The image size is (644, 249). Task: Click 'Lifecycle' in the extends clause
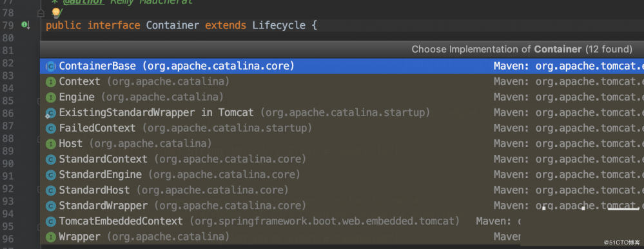point(279,26)
